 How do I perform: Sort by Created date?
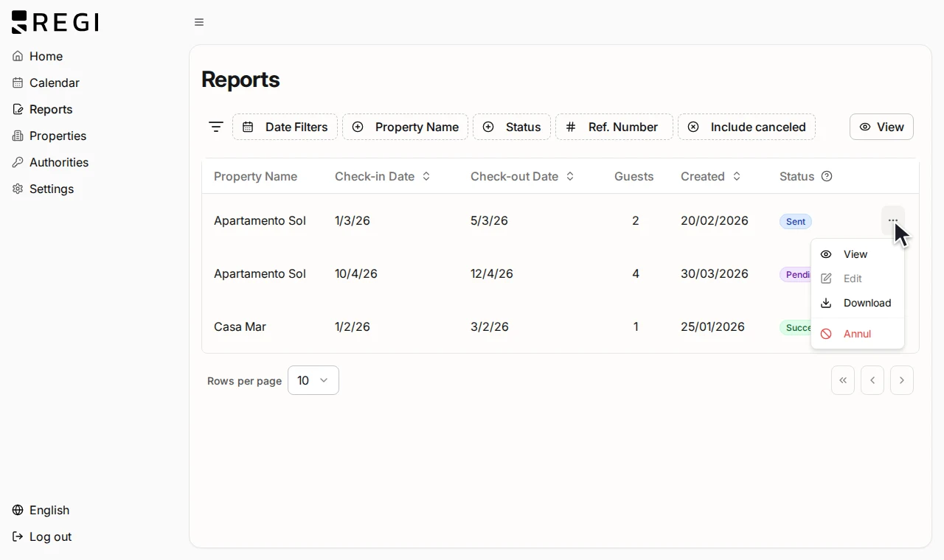[711, 176]
